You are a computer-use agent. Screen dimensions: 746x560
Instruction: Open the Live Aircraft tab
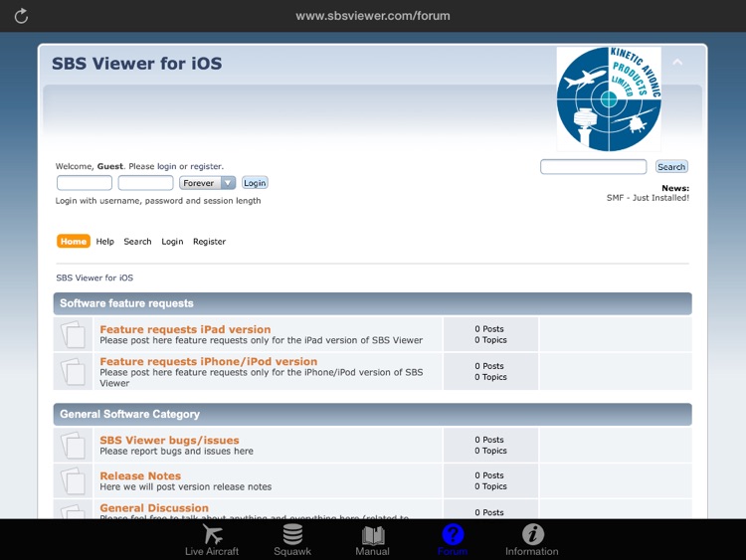click(212, 540)
